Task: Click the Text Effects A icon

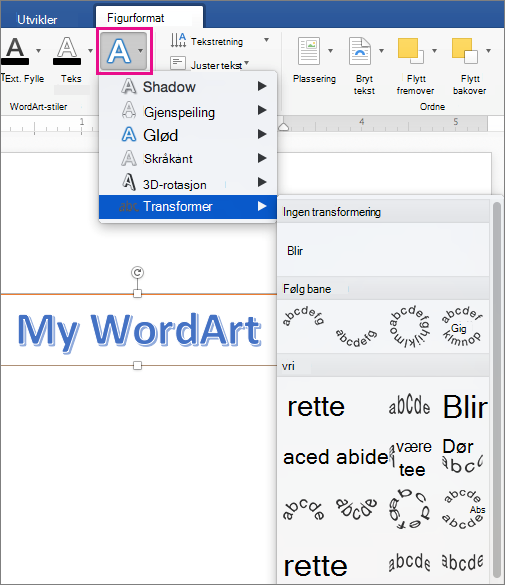Action: [x=119, y=51]
